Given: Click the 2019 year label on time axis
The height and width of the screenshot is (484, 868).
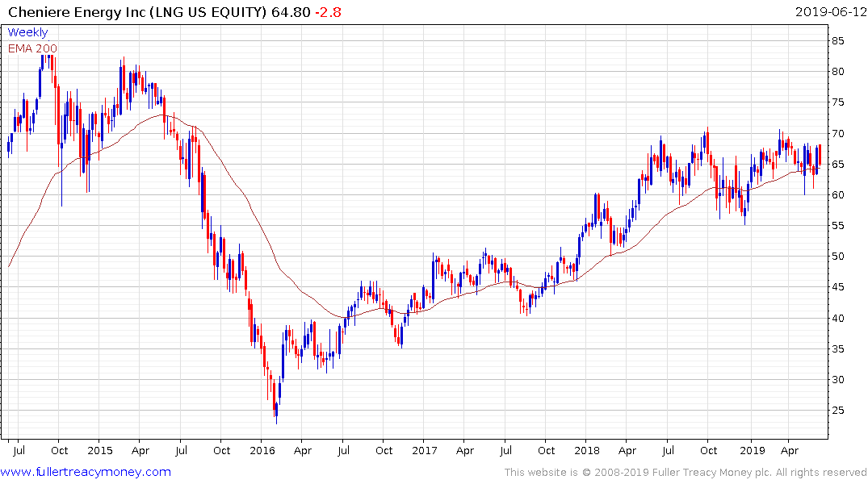Looking at the screenshot, I should pyautogui.click(x=753, y=450).
